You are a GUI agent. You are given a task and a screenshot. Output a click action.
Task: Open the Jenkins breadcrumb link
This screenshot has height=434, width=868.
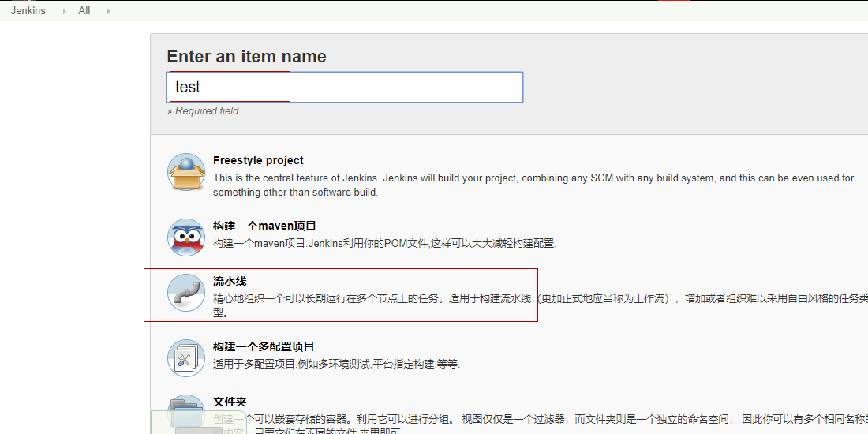28,10
